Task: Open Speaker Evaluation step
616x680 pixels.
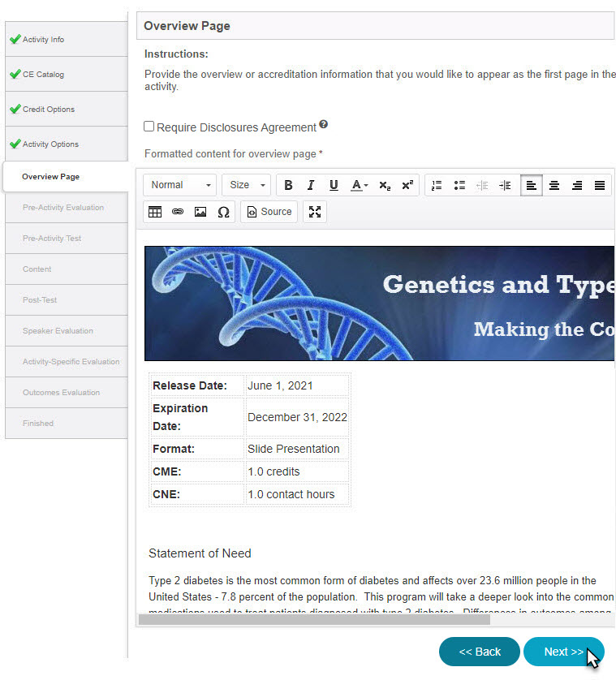Action: click(x=67, y=331)
